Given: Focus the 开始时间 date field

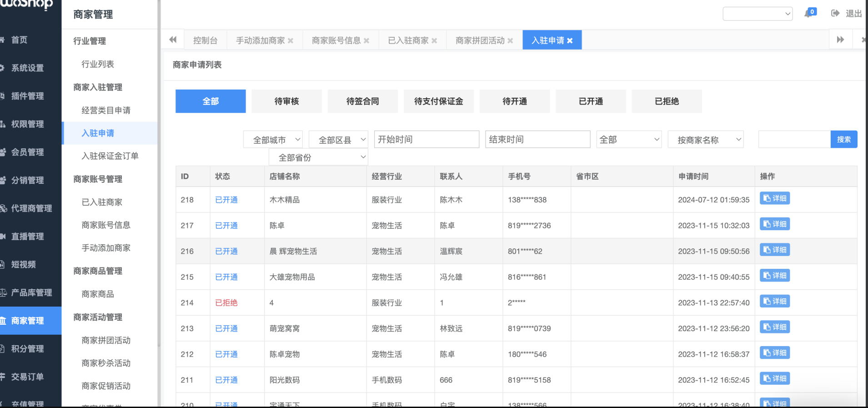Looking at the screenshot, I should [426, 139].
